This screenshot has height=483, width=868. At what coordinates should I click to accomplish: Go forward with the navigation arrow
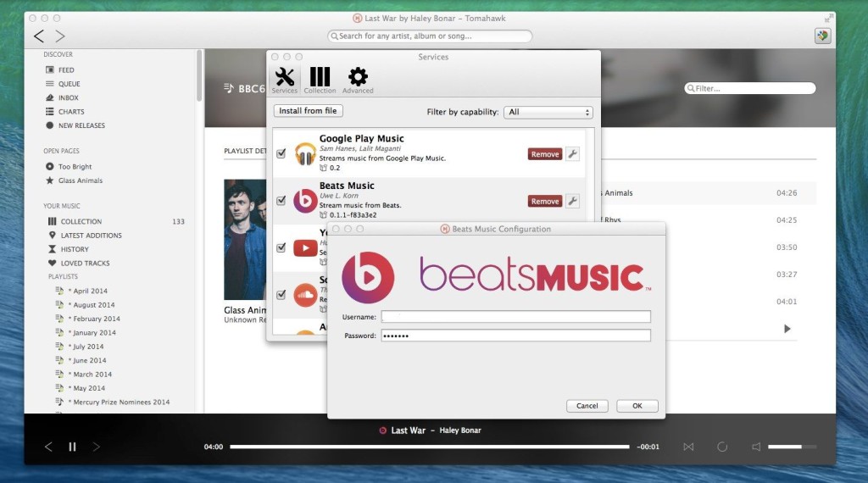[60, 36]
